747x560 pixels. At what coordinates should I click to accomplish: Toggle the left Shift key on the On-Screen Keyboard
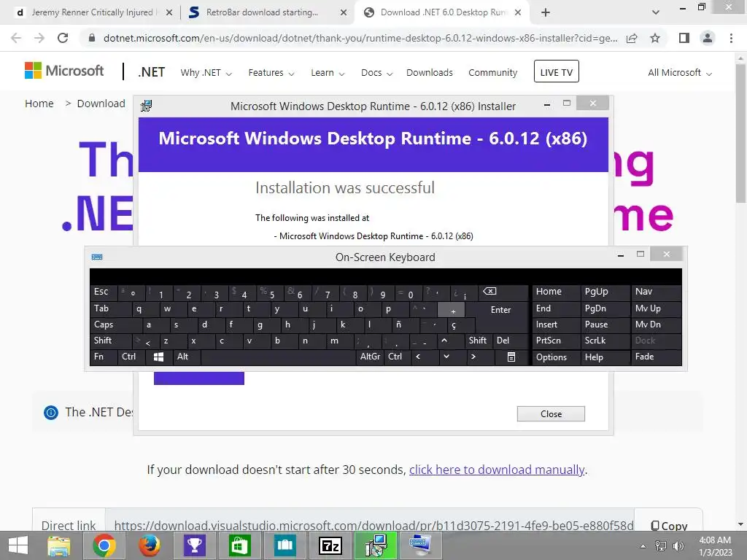[x=111, y=341]
